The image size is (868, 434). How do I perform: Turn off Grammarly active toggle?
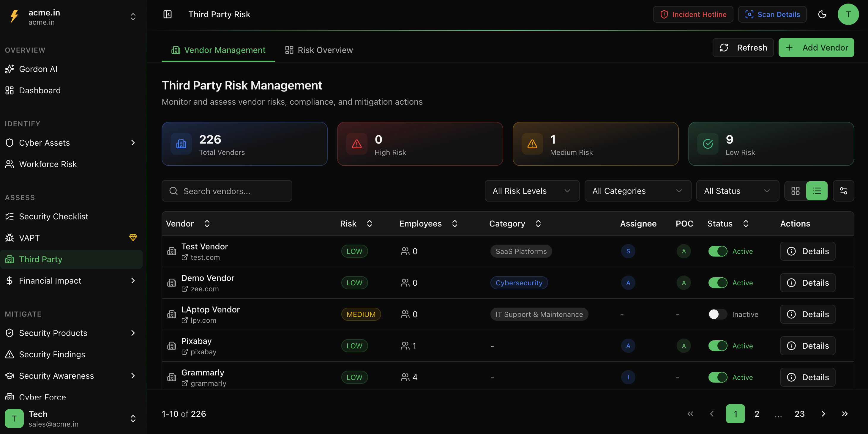[718, 377]
